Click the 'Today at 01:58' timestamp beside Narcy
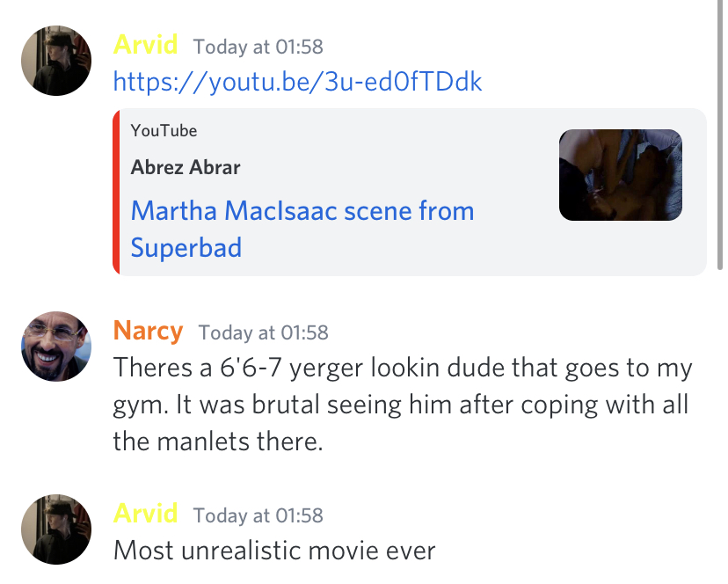Viewport: 728px width, 584px height. pyautogui.click(x=263, y=332)
